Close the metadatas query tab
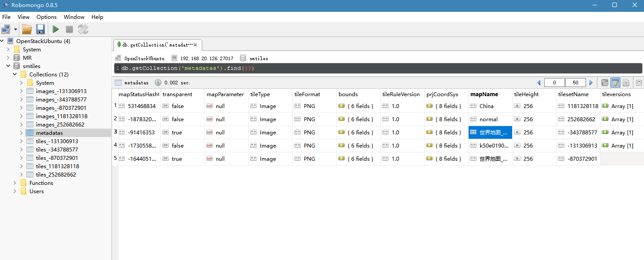The image size is (644, 260). pos(195,45)
